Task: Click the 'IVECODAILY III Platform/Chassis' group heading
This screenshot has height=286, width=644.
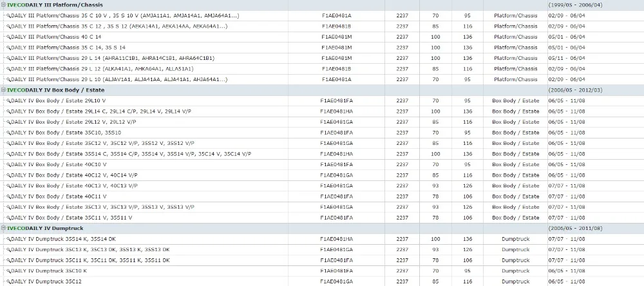Action: tap(55, 5)
